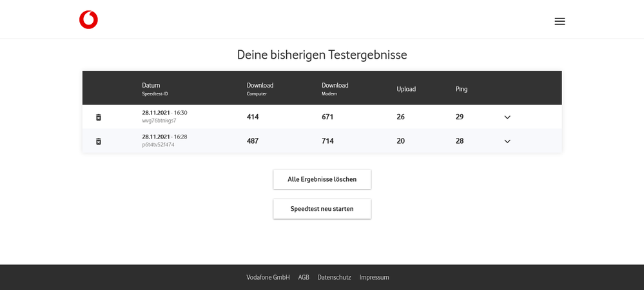Click Alle Ergebnisse löschen button
This screenshot has height=290, width=644.
pos(322,179)
